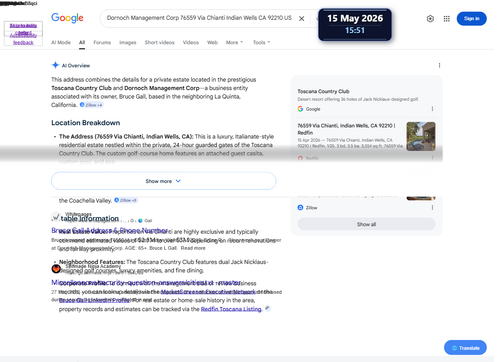
Task: Open the Redfin Toscana Listing link
Action: coord(231,309)
